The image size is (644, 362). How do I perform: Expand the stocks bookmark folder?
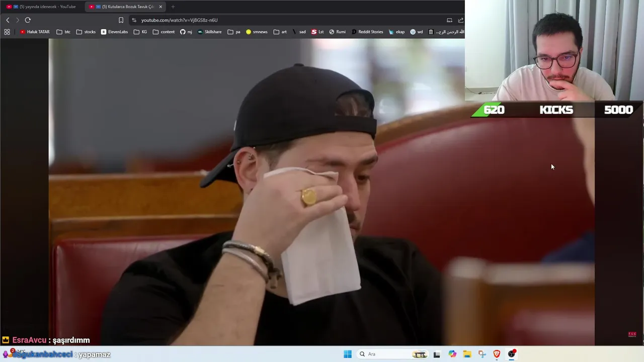coord(86,32)
